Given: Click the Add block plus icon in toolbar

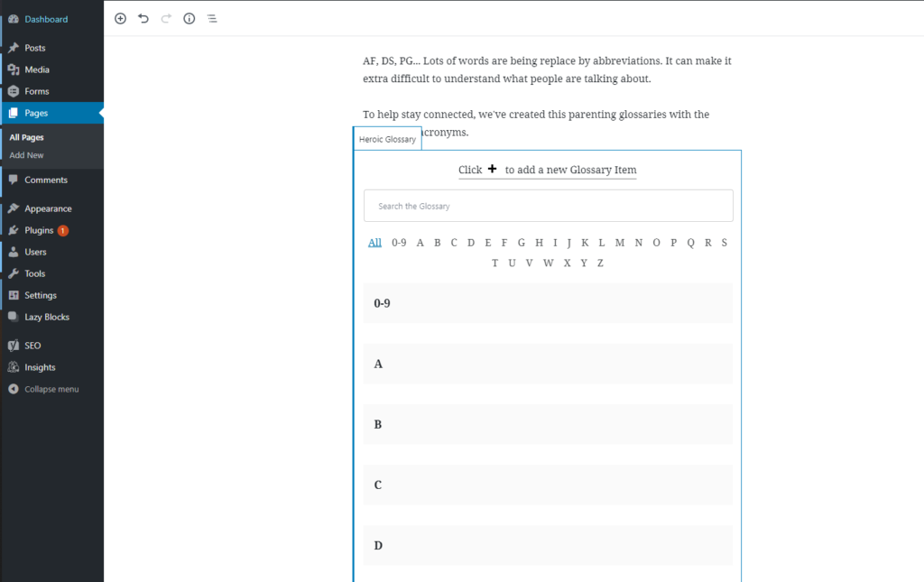Looking at the screenshot, I should coord(121,18).
